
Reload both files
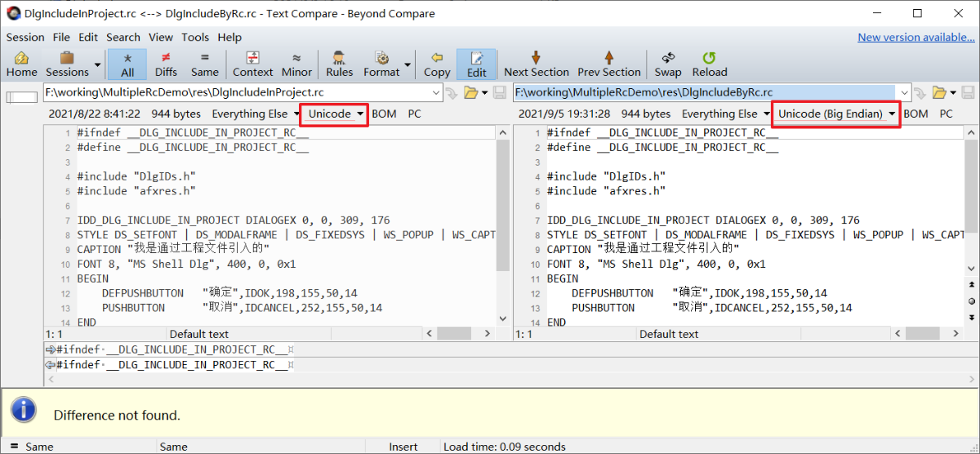(709, 65)
